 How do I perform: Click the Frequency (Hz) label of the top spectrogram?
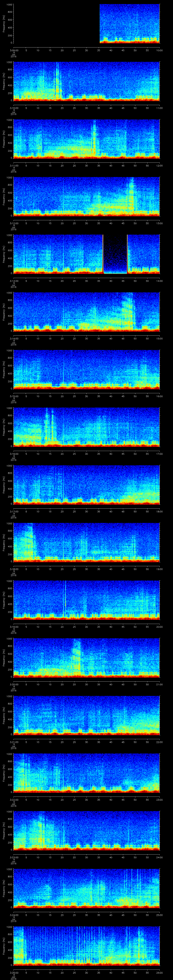[4, 24]
